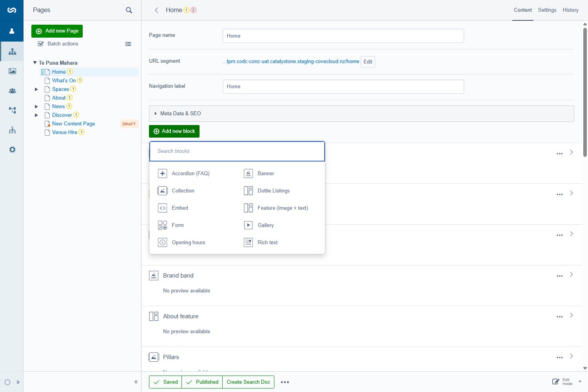Select About page in tree
This screenshot has height=392, width=588.
tap(59, 98)
